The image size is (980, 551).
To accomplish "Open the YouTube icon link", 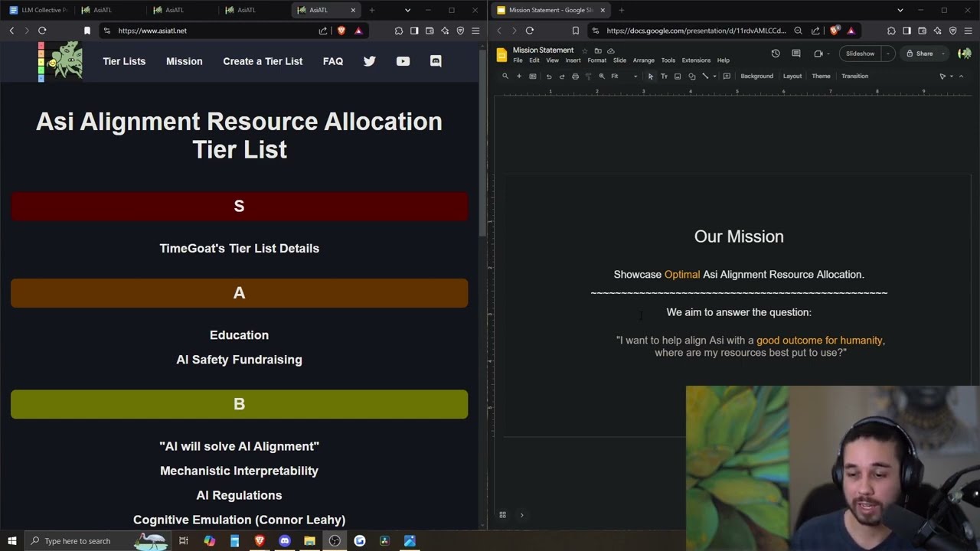I will tap(403, 61).
